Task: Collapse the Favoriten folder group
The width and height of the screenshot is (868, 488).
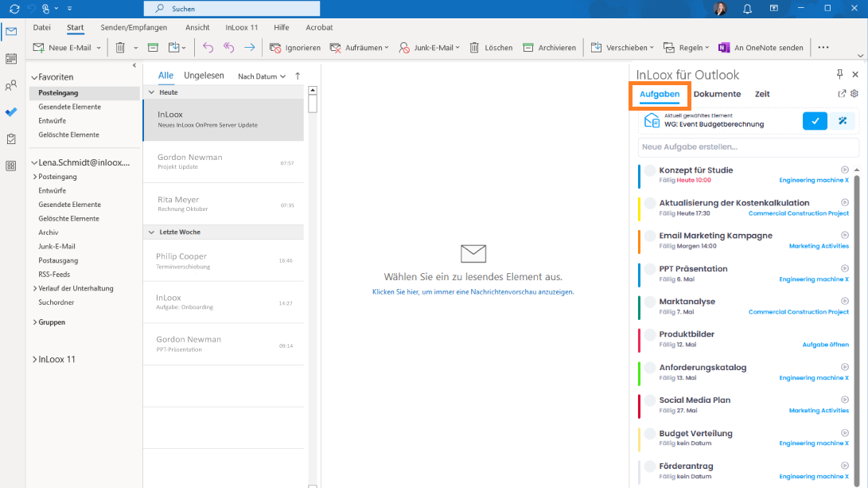Action: [34, 77]
